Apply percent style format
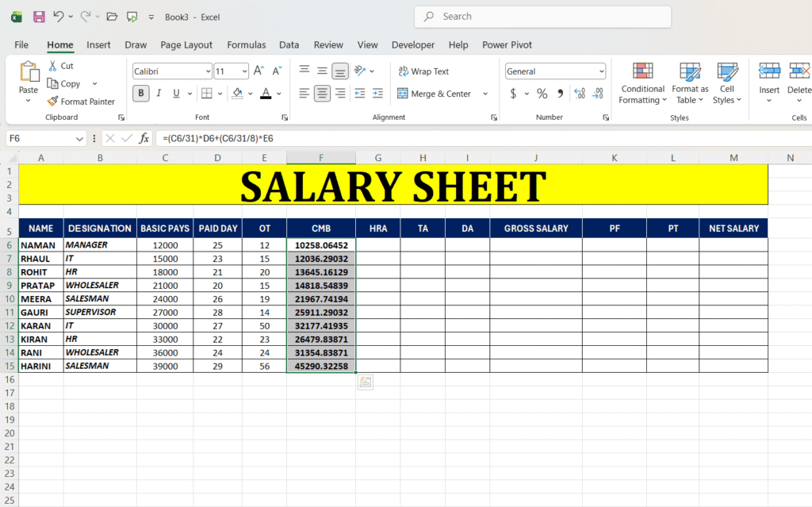This screenshot has height=507, width=812. coord(542,94)
